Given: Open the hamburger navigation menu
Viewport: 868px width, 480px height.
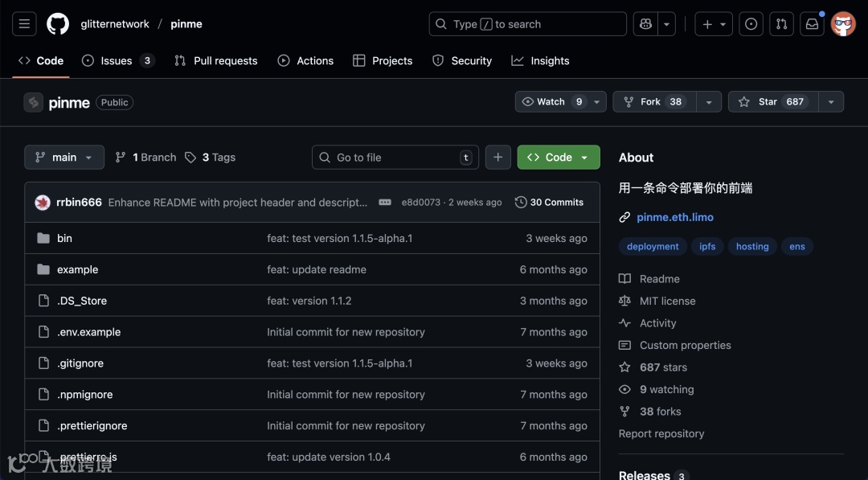Looking at the screenshot, I should pos(24,24).
